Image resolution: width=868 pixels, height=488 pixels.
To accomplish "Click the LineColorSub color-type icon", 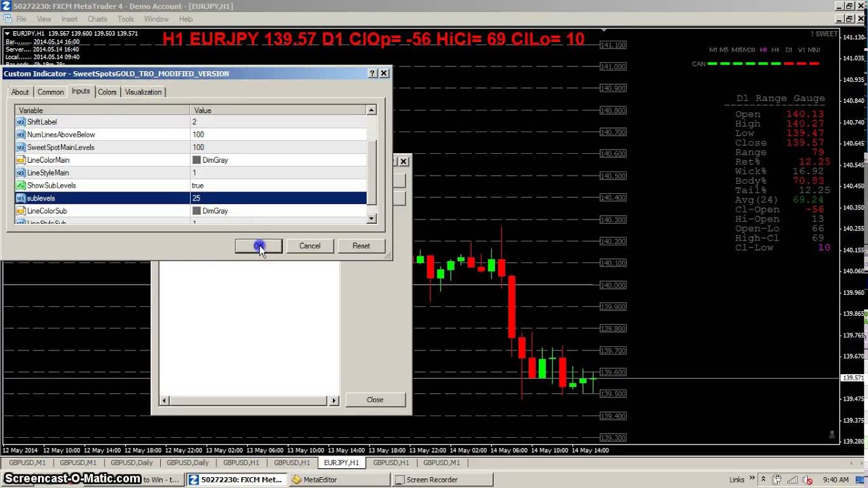I will point(21,211).
